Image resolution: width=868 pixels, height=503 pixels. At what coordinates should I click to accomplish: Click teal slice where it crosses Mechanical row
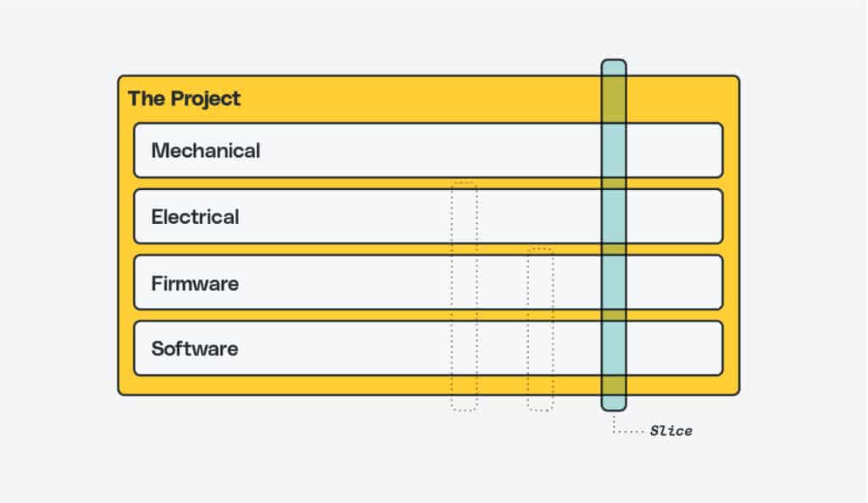click(x=614, y=150)
